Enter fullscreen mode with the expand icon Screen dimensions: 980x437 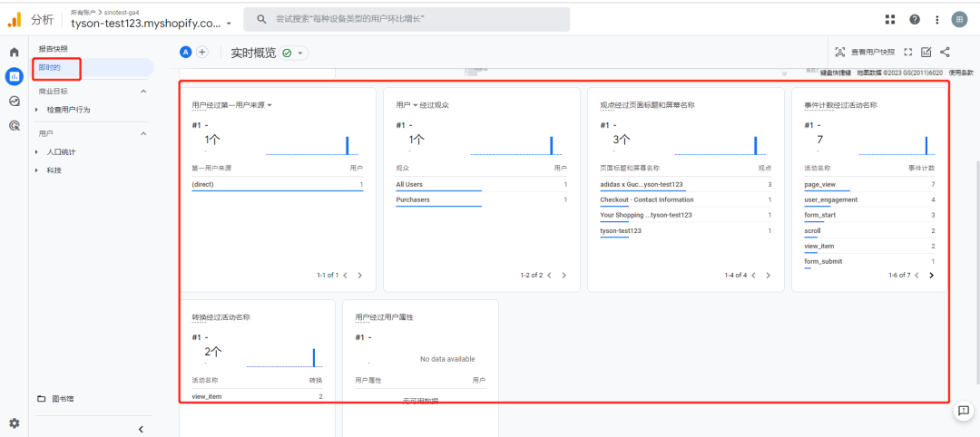pos(908,53)
